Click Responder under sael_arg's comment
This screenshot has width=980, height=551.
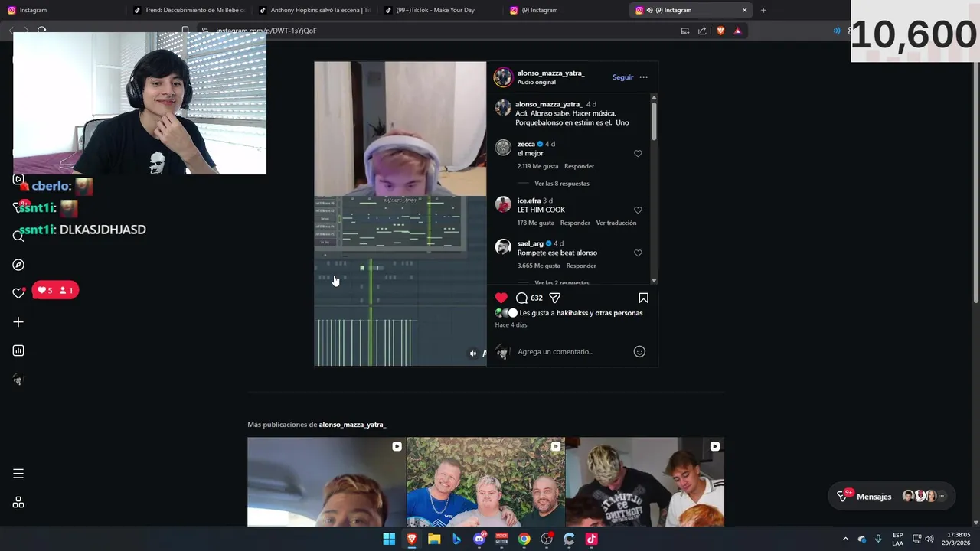[x=581, y=266]
